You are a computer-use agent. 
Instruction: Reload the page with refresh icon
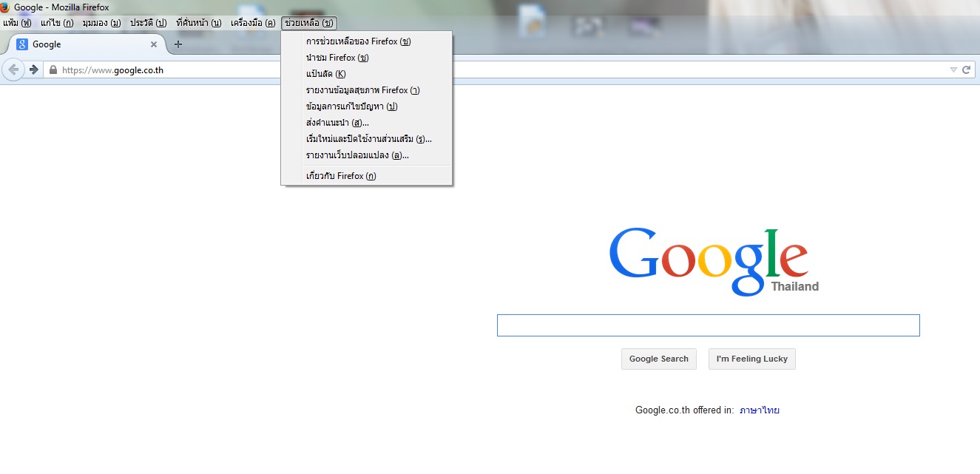coord(966,70)
